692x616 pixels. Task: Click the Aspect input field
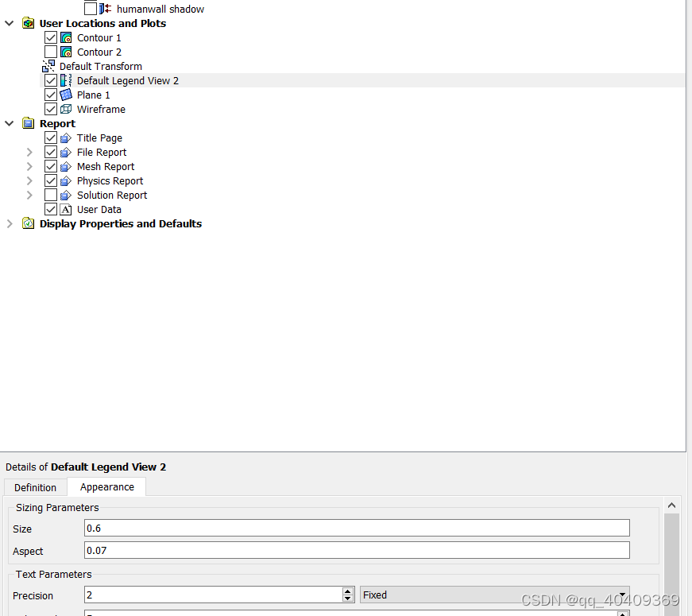pyautogui.click(x=357, y=550)
